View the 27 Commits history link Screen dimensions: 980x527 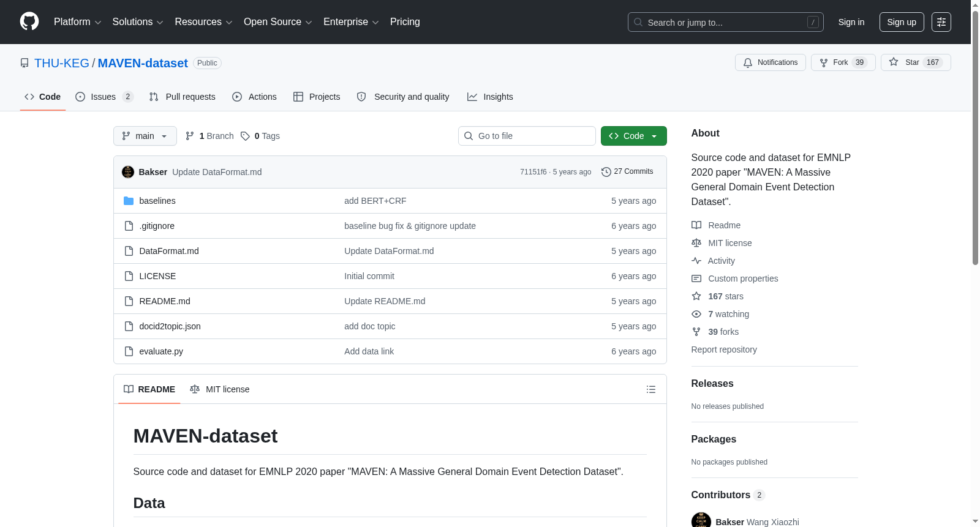(x=627, y=172)
